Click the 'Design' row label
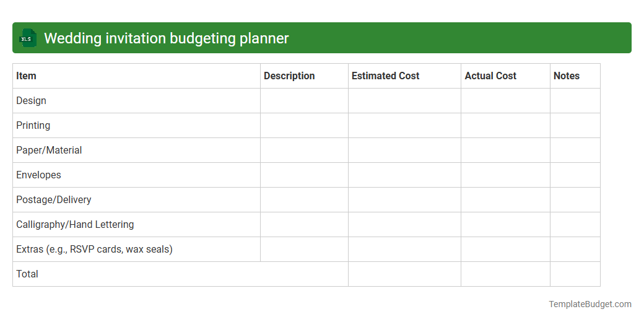 click(x=31, y=100)
